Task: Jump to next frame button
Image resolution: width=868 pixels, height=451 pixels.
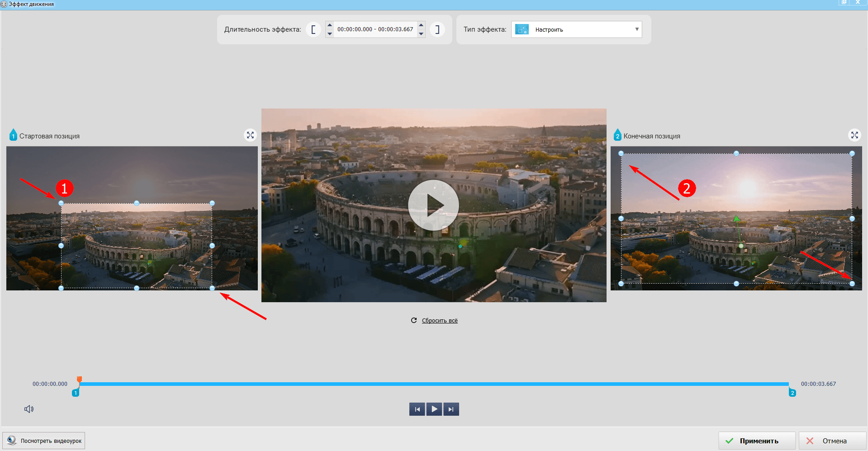Action: click(x=451, y=409)
